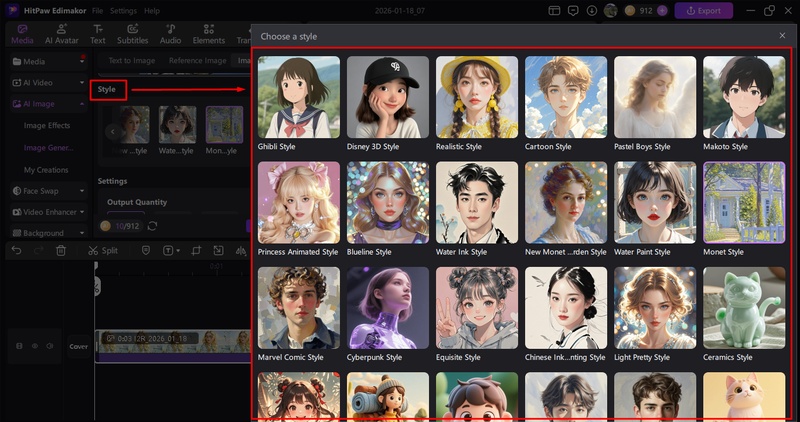Select Image Effects in sidebar
The image size is (800, 422).
click(x=47, y=126)
